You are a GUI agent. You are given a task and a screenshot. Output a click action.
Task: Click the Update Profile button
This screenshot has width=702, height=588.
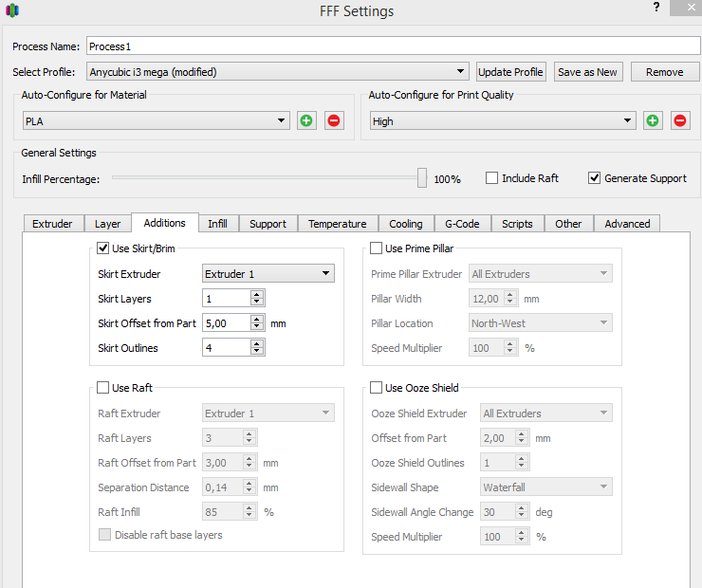point(510,72)
